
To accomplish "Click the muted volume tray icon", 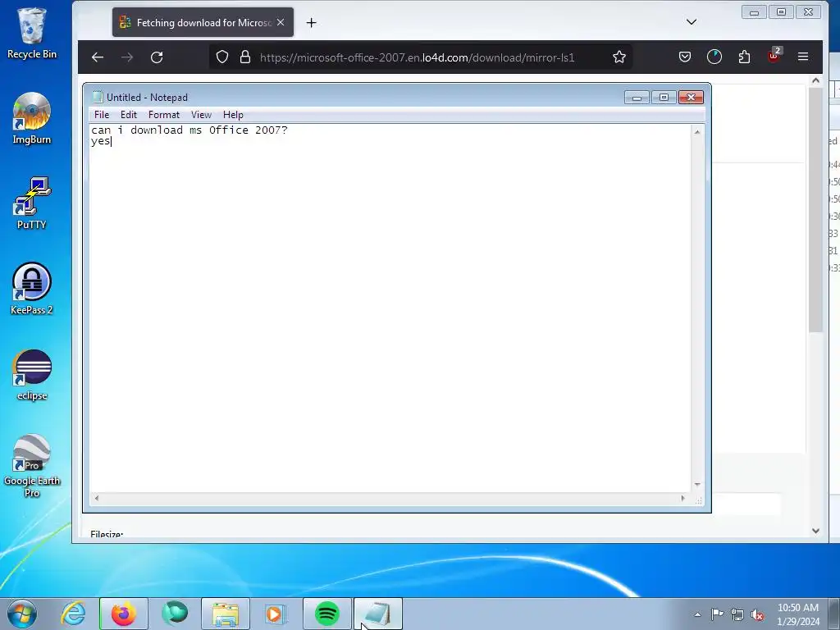I will pos(757,614).
